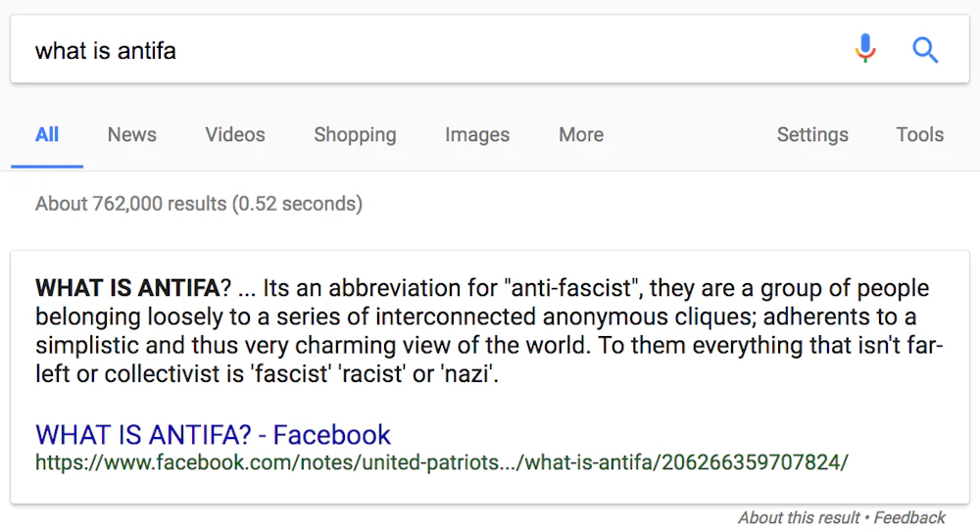Viewport: 980px width, 532px height.
Task: Click the 'what is antifa' search field
Action: (392, 50)
